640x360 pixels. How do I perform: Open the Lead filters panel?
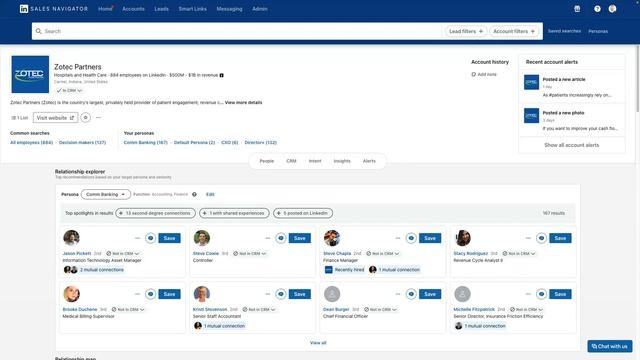pos(466,31)
